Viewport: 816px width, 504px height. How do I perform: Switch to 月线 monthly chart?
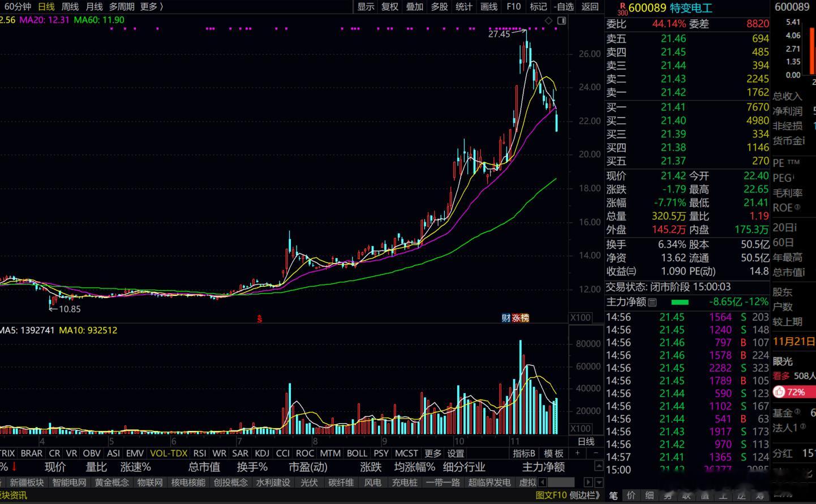coord(94,7)
